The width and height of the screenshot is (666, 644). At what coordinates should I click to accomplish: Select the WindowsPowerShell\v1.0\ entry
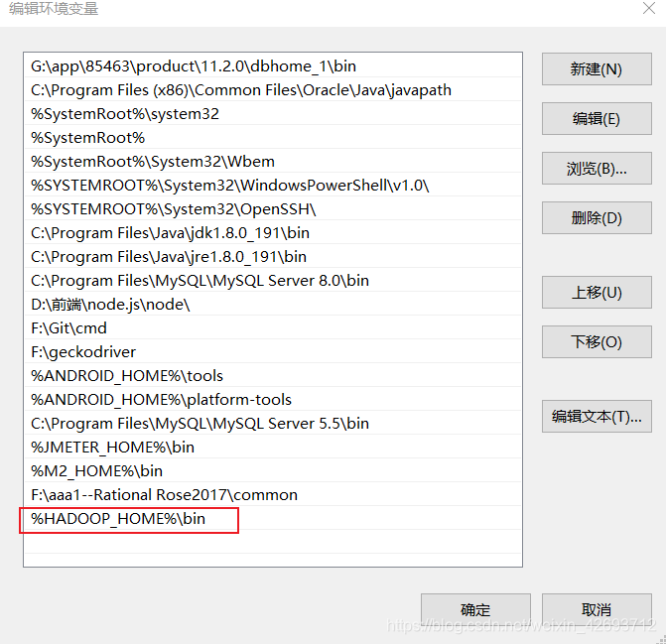tap(273, 186)
